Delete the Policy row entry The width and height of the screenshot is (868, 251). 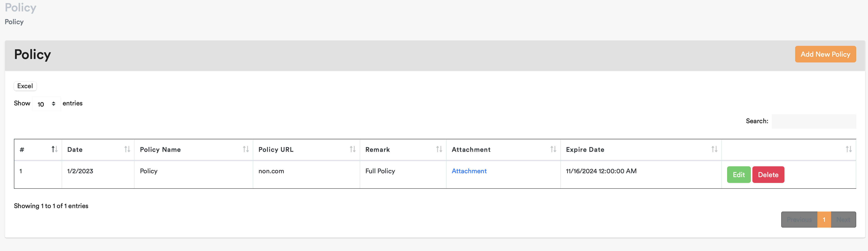768,175
